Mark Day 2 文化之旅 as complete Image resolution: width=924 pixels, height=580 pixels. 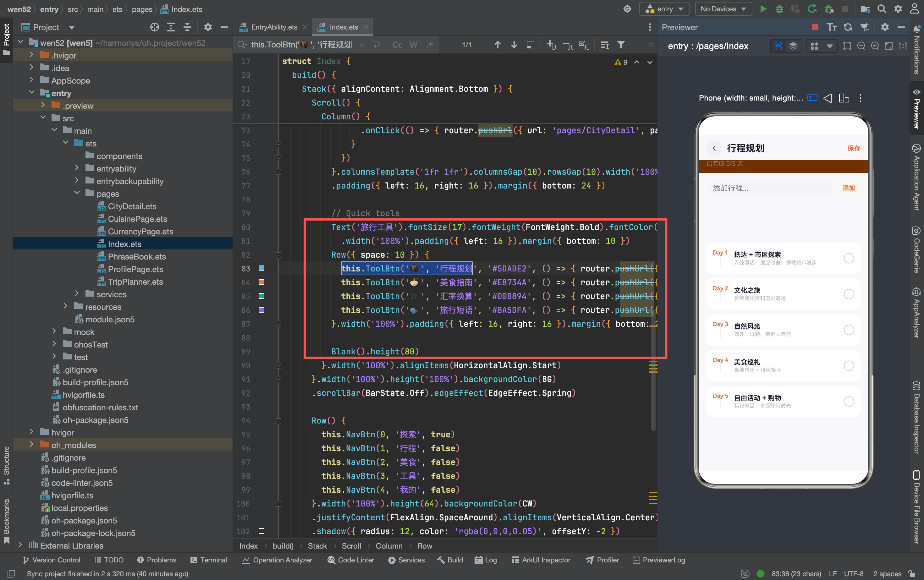pyautogui.click(x=849, y=294)
